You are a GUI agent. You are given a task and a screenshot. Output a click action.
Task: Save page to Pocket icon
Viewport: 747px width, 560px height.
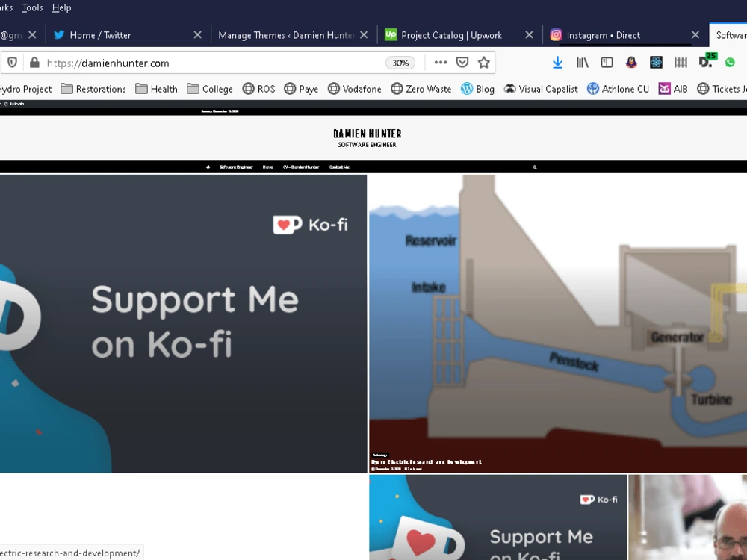(462, 63)
